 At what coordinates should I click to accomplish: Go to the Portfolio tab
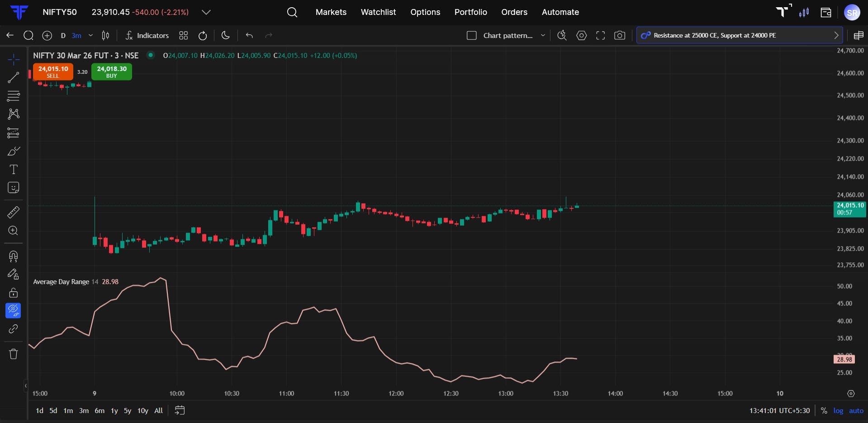coord(470,12)
